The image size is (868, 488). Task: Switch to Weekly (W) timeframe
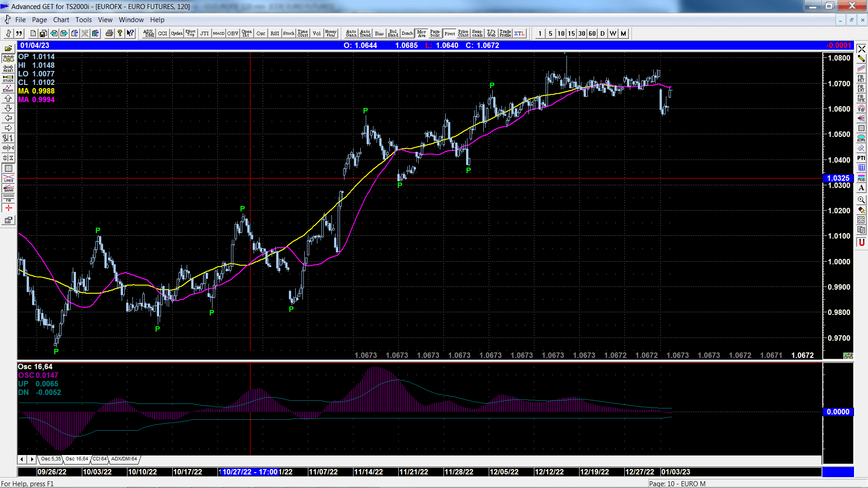click(613, 33)
